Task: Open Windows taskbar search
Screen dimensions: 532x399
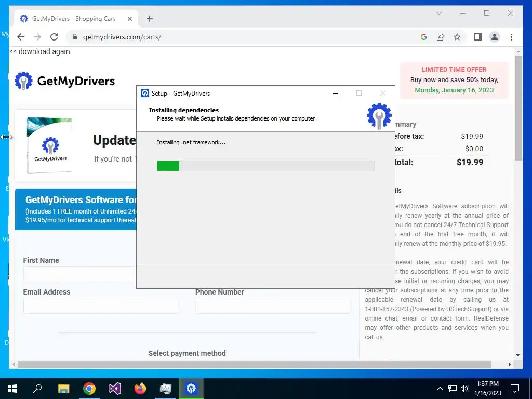Action: (37, 389)
